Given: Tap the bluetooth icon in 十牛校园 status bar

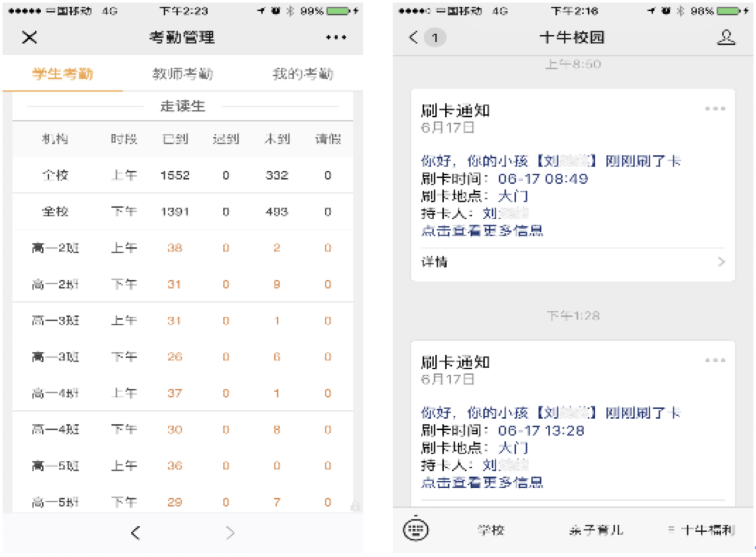Looking at the screenshot, I should 680,11.
